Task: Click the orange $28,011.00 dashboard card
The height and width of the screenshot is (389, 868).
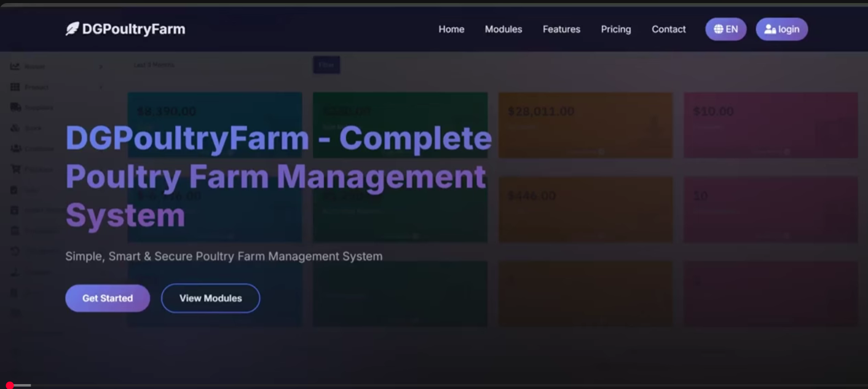Action: [585, 125]
